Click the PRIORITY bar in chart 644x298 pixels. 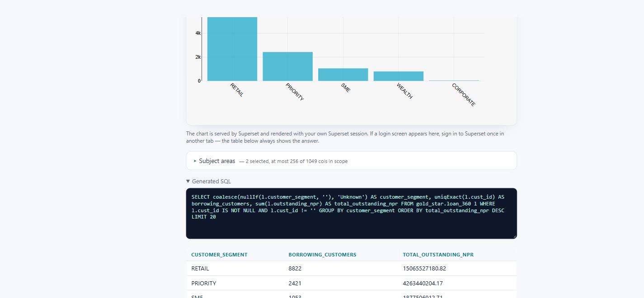click(x=288, y=66)
